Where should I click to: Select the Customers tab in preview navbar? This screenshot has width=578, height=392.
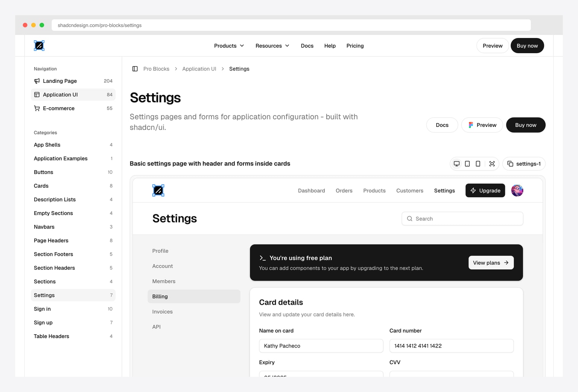coord(410,190)
